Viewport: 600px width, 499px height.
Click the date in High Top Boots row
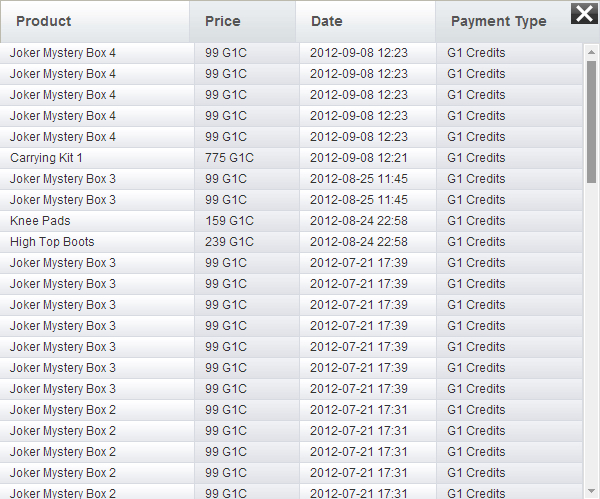359,242
